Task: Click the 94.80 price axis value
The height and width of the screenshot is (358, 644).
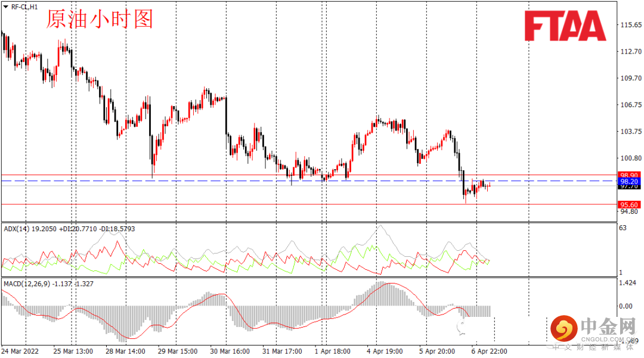Action: coord(629,211)
